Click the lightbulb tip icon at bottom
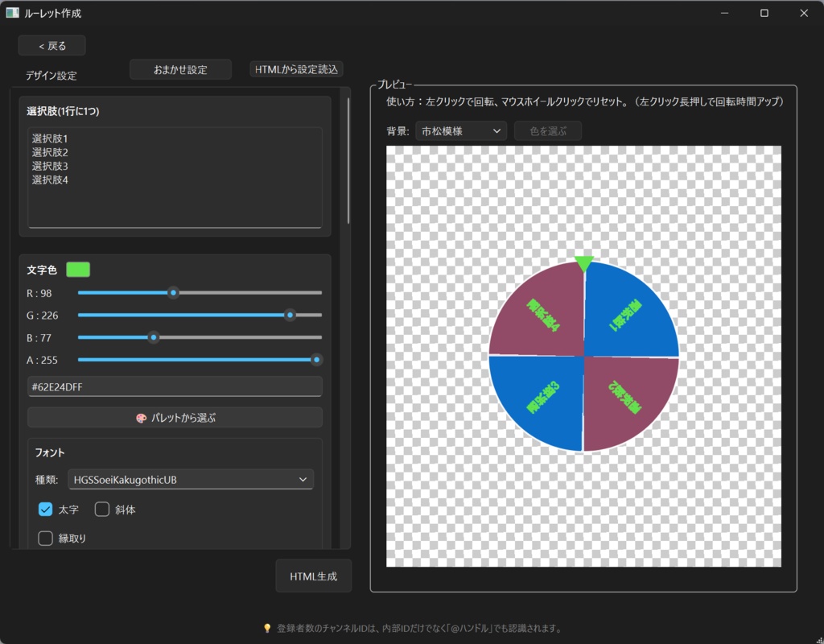Image resolution: width=824 pixels, height=644 pixels. pos(267,628)
